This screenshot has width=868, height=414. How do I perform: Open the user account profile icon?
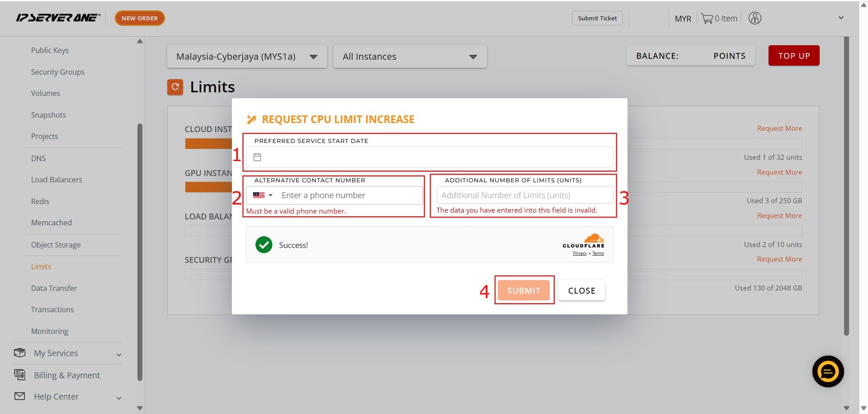[755, 18]
